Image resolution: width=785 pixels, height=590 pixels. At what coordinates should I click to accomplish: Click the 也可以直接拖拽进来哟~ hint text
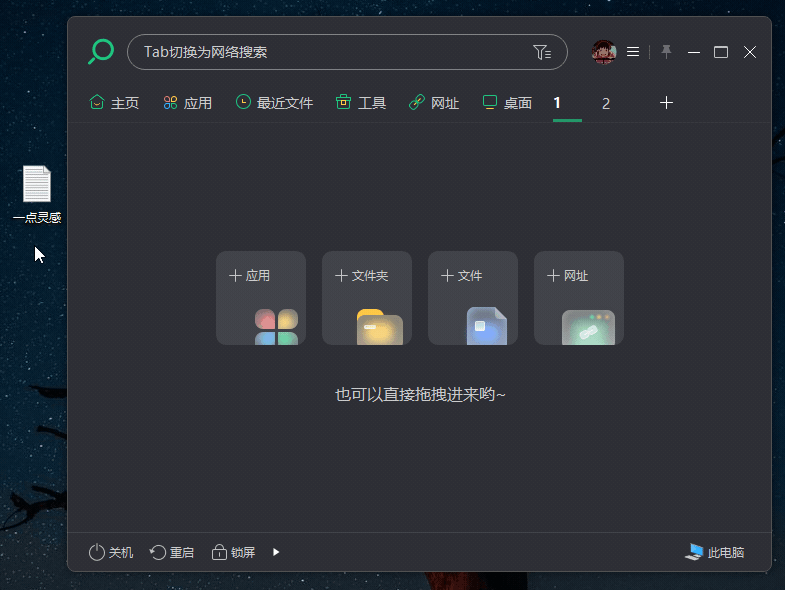coord(420,395)
